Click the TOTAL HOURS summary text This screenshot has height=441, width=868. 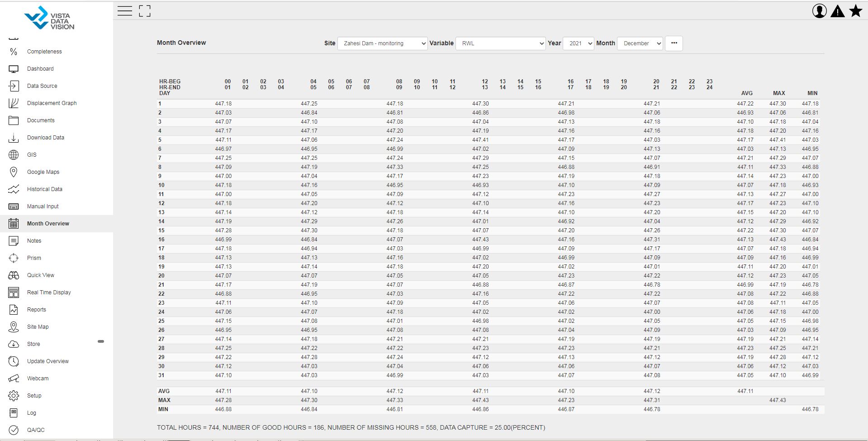tap(351, 427)
